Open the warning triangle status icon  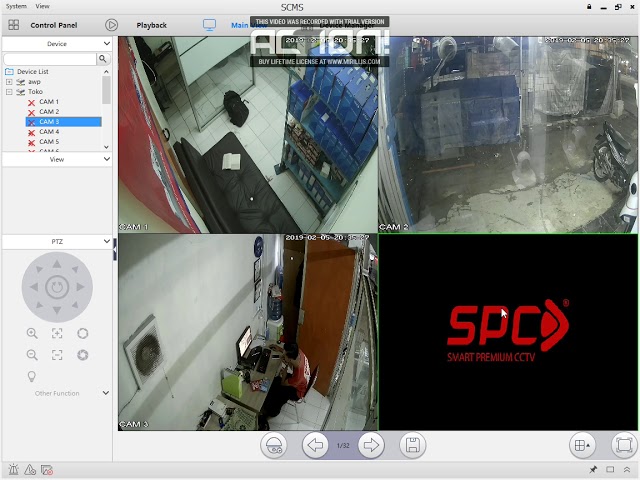coord(30,470)
